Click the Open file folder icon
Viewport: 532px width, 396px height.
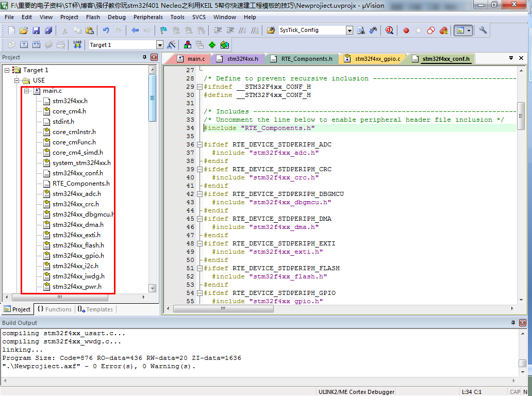[23, 30]
